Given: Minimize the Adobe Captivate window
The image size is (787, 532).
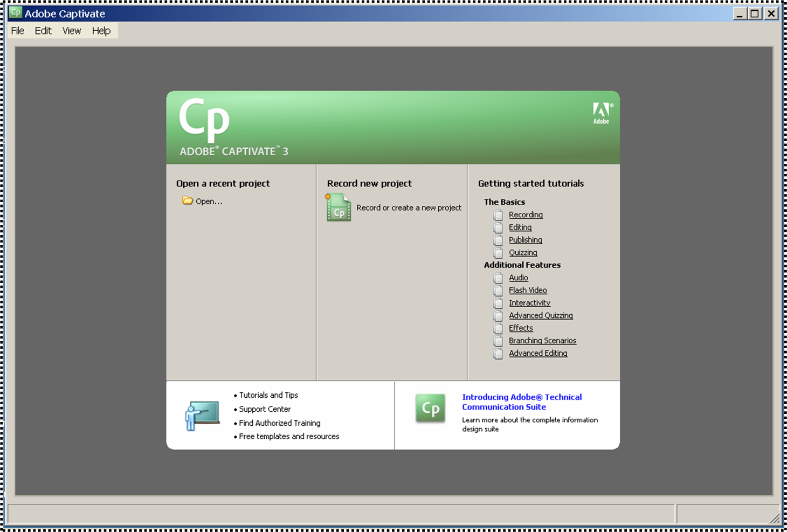Looking at the screenshot, I should (740, 13).
